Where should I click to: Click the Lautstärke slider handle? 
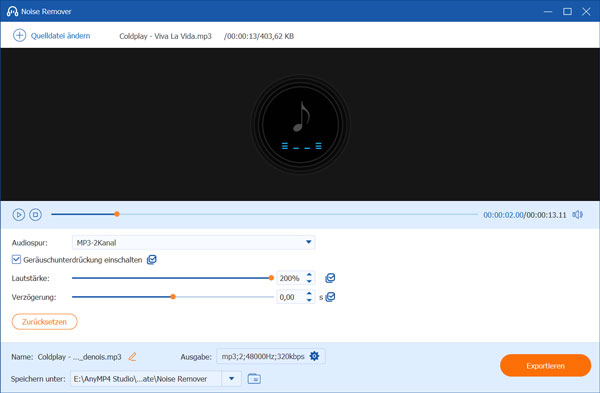coord(271,278)
